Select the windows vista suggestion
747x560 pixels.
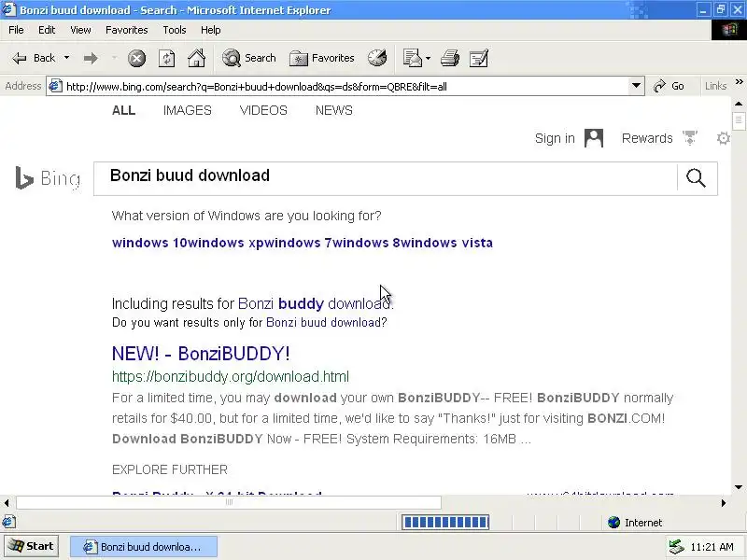(x=446, y=243)
